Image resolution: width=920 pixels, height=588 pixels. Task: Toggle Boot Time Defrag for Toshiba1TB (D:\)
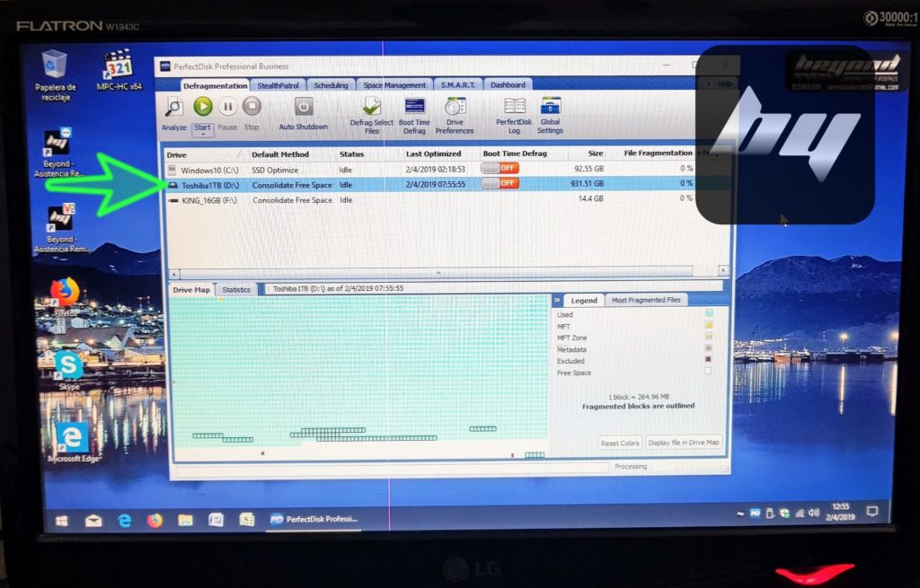click(x=500, y=183)
